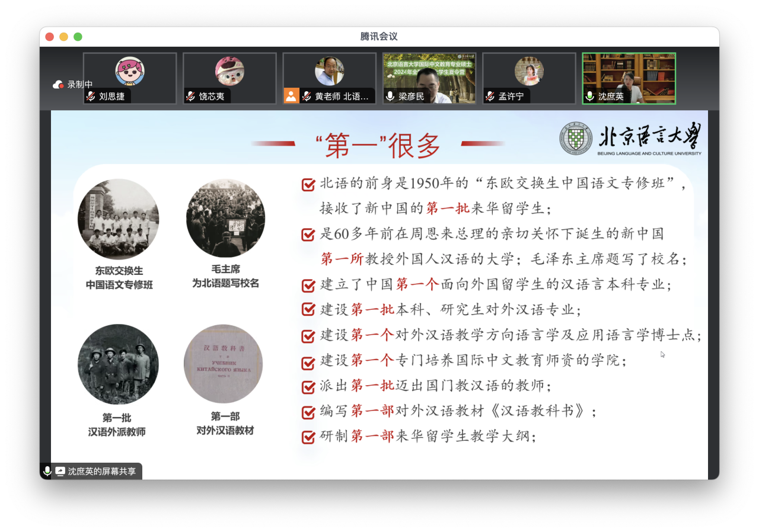Screen dimensions: 759x532
Task: Click 刘思捷's muted microphone icon
Action: (x=91, y=96)
